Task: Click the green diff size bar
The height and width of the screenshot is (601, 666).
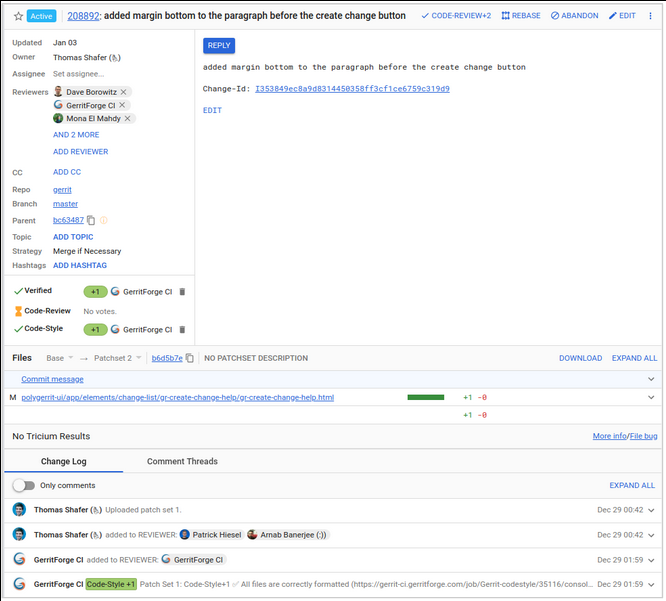Action: (x=426, y=398)
